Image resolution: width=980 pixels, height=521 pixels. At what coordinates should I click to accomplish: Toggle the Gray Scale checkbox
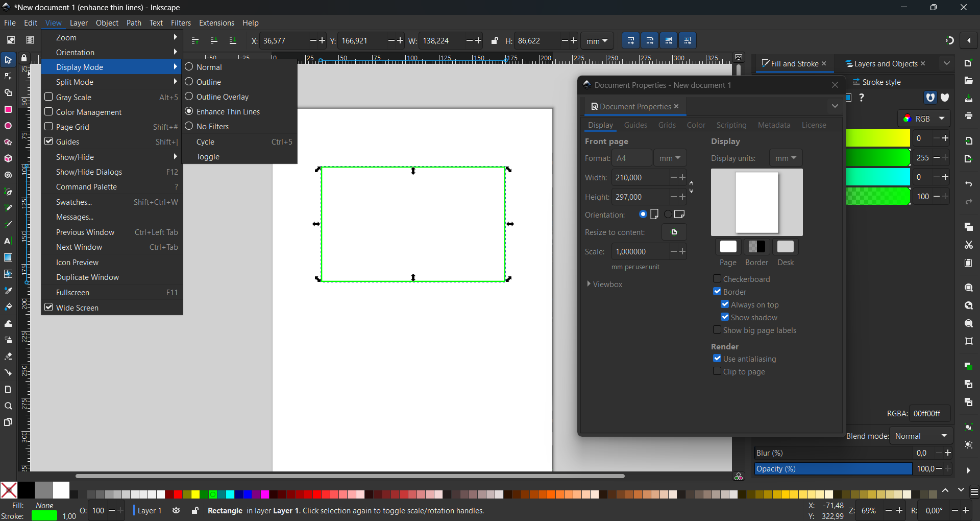49,97
